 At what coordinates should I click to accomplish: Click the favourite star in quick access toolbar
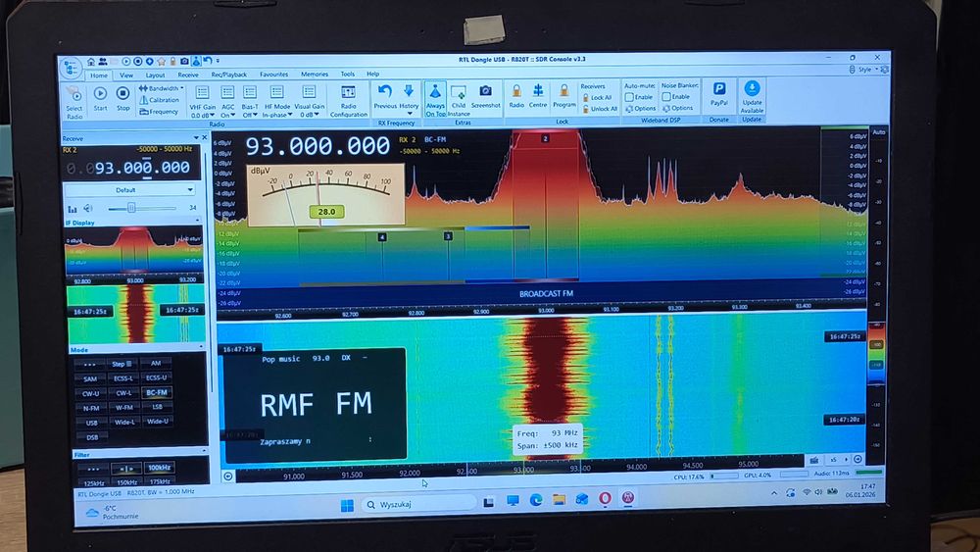(162, 61)
